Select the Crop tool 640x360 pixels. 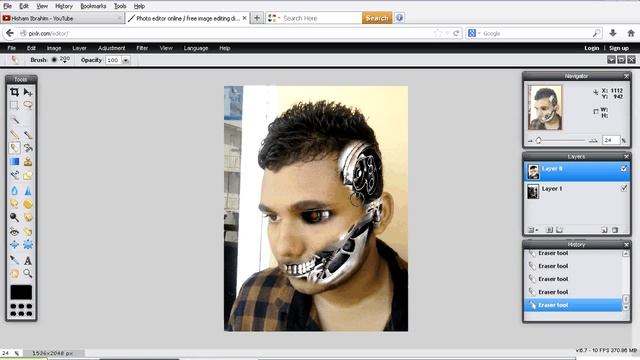click(14, 92)
